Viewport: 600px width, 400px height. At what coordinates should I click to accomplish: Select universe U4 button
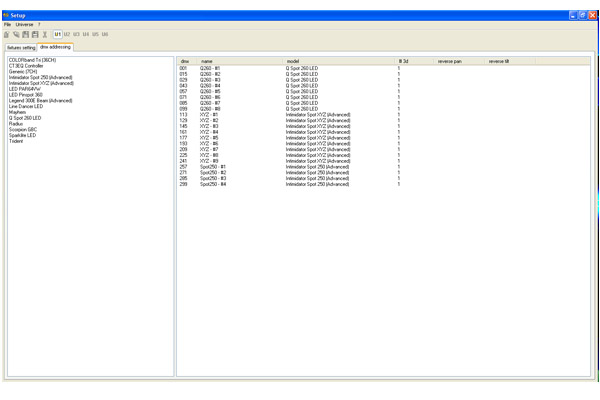click(86, 34)
